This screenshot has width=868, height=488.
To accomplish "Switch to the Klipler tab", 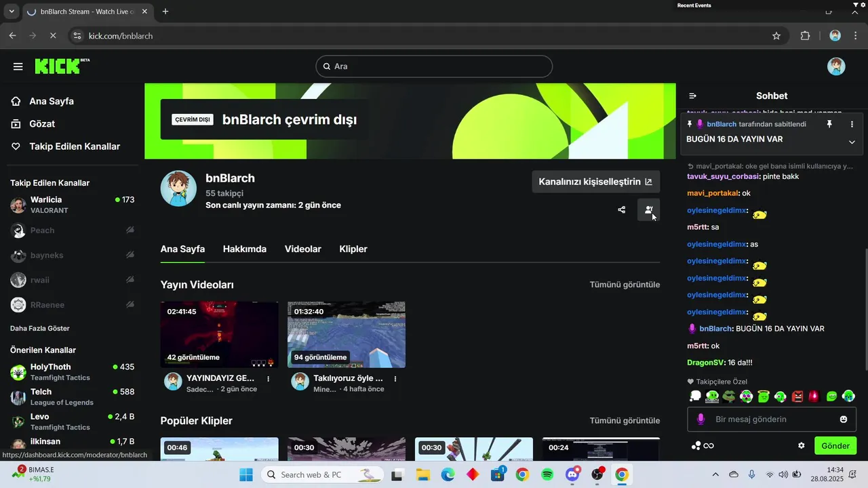I will (x=353, y=249).
